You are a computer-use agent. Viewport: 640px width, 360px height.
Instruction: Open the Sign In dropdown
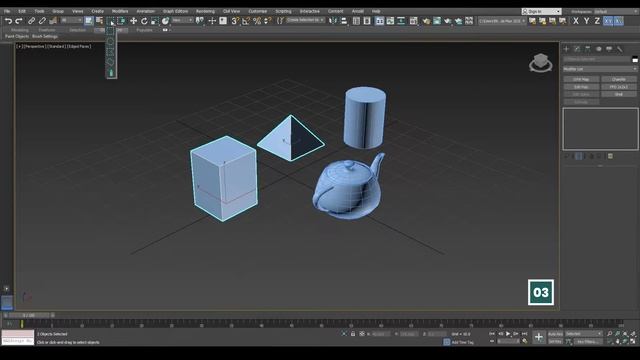point(542,11)
